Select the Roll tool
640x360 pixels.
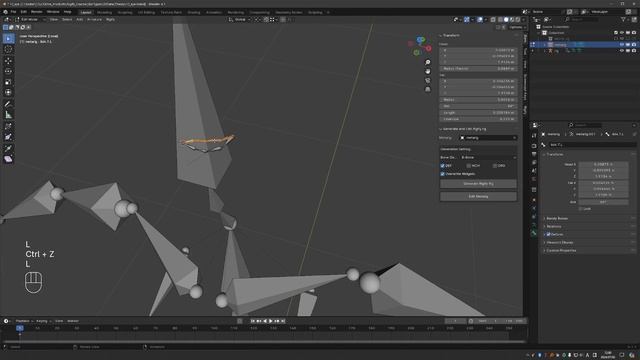tap(8, 126)
